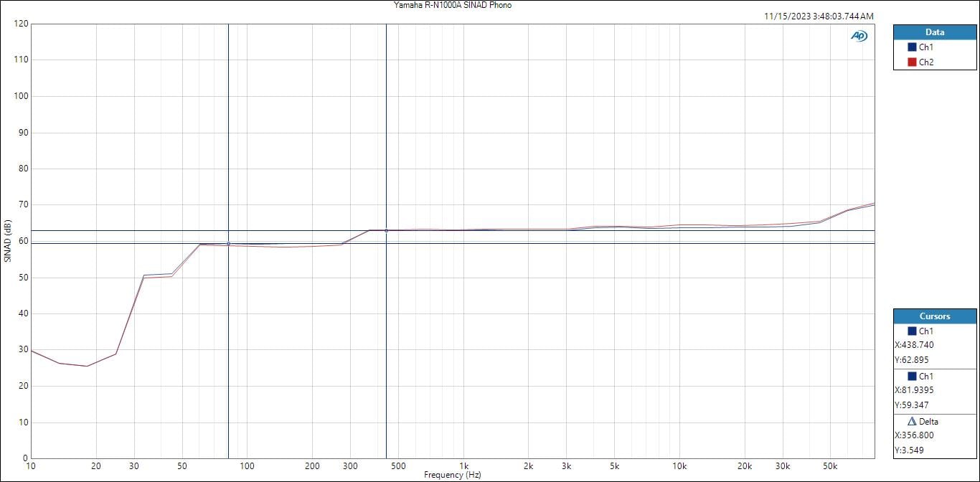Click the cursor marker at 81.94 Hz on the trace
The image size is (980, 482).
228,243
